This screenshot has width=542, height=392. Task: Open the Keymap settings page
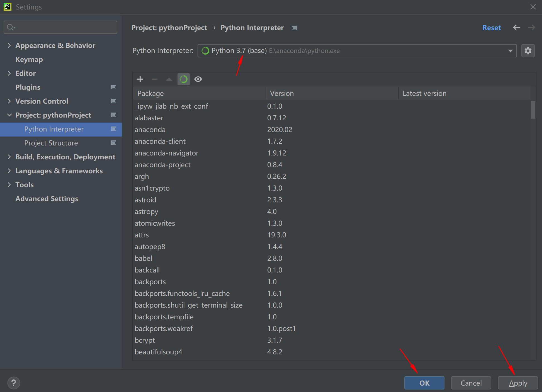[29, 59]
